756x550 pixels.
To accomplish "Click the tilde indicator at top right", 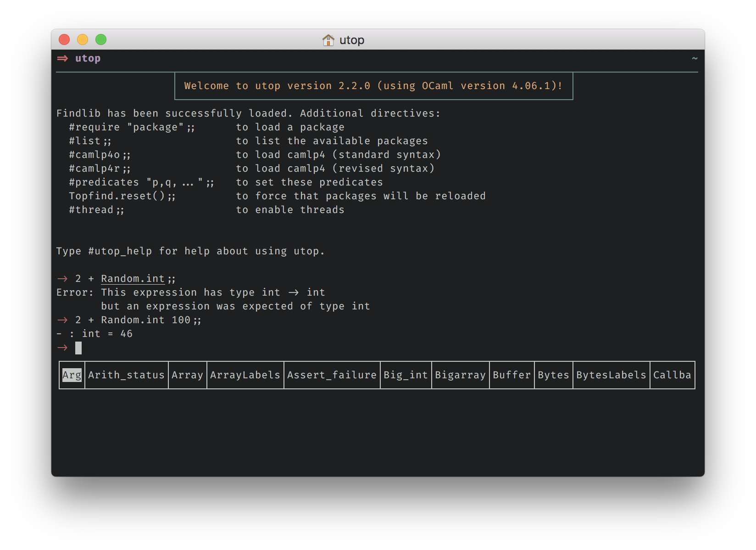I will pyautogui.click(x=695, y=58).
